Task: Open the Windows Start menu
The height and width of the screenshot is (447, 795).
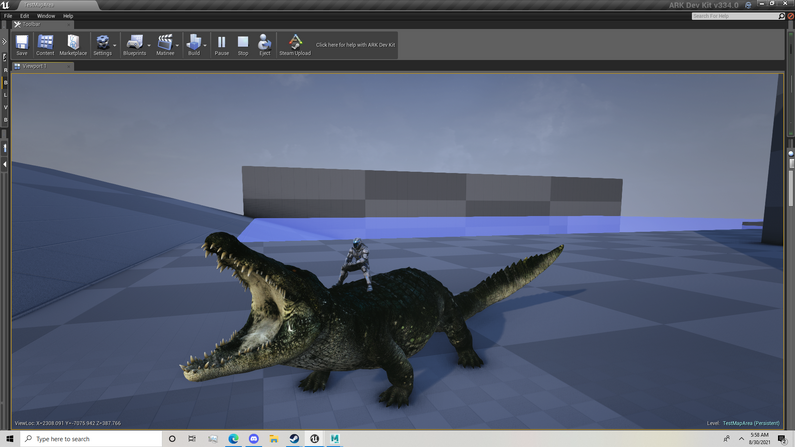Action: [10, 439]
